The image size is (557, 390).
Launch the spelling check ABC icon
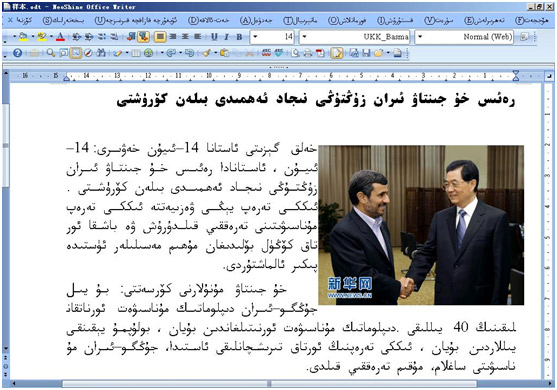(x=266, y=53)
